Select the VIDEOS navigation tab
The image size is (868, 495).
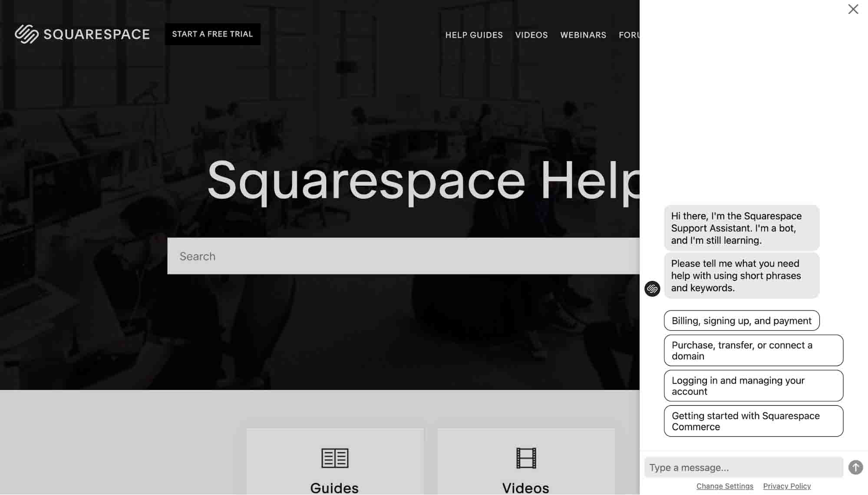531,34
